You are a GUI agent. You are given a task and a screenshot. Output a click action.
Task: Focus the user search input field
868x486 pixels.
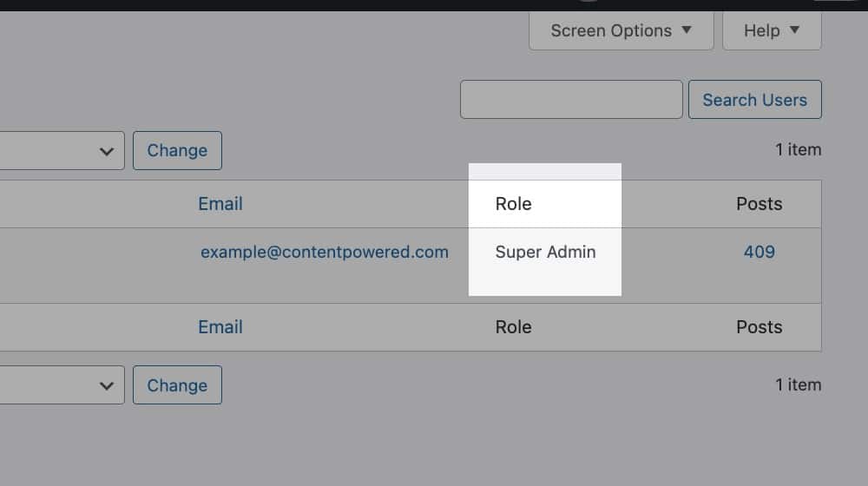pos(571,100)
